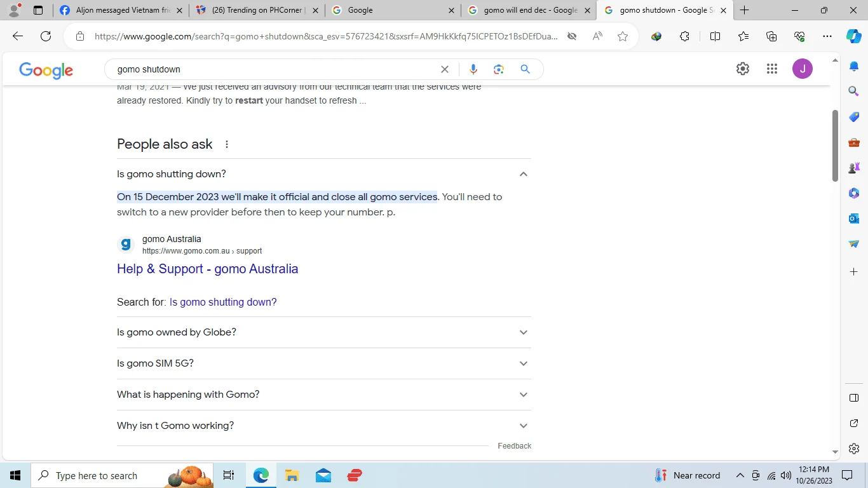The width and height of the screenshot is (868, 488).
Task: Open a new browser tab
Action: click(744, 10)
